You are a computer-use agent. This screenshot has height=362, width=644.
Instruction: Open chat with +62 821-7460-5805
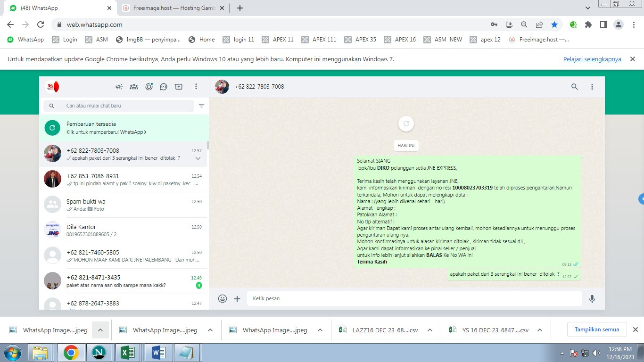(124, 256)
